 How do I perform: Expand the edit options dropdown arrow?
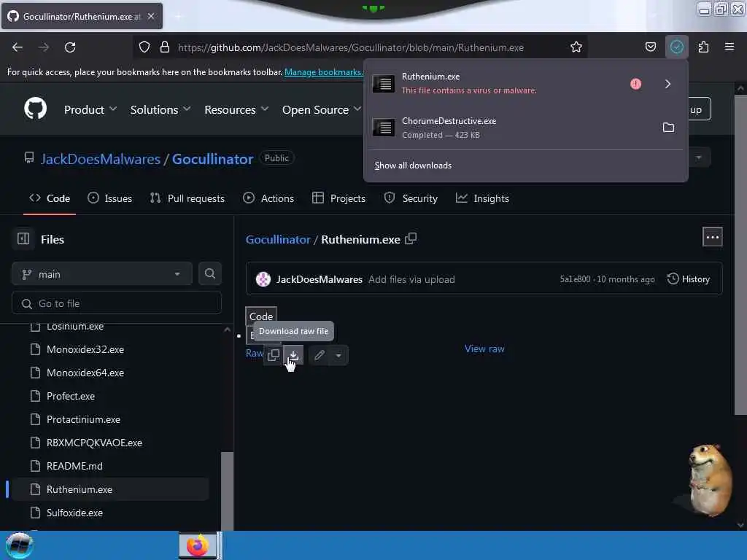[338, 355]
